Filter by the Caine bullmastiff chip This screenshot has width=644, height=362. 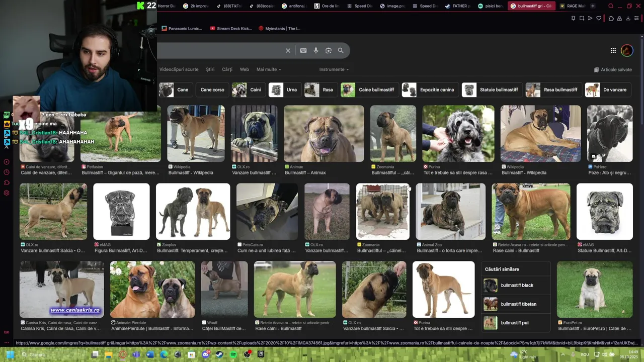[369, 90]
